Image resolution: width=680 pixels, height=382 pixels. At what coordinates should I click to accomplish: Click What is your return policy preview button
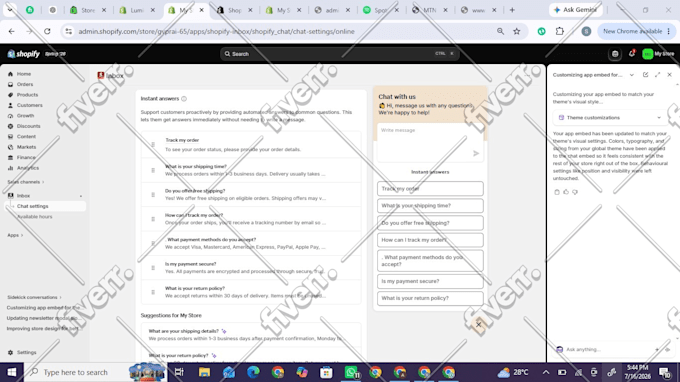pos(430,298)
